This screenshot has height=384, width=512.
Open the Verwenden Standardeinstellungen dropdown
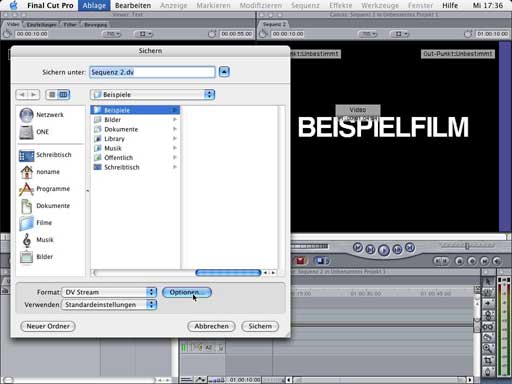click(x=109, y=305)
